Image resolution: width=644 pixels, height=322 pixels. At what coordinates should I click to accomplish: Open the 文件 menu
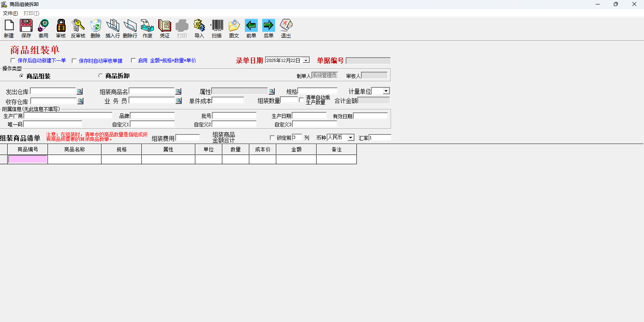[x=10, y=13]
